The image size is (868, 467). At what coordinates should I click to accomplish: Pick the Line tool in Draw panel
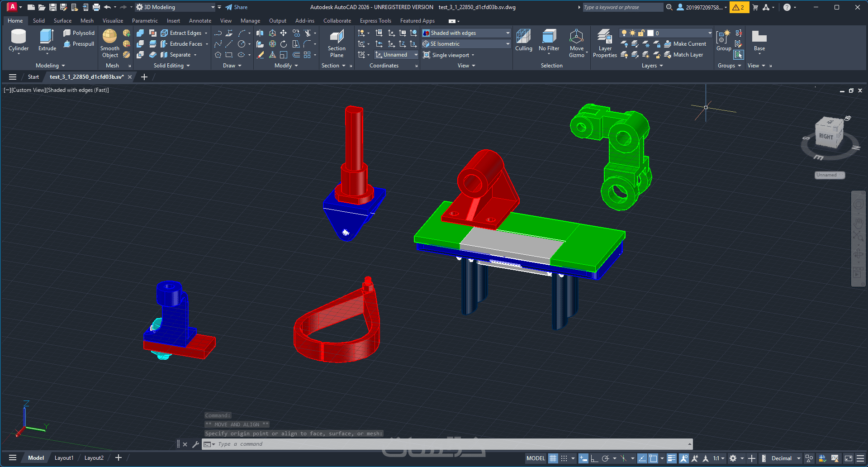point(229,44)
